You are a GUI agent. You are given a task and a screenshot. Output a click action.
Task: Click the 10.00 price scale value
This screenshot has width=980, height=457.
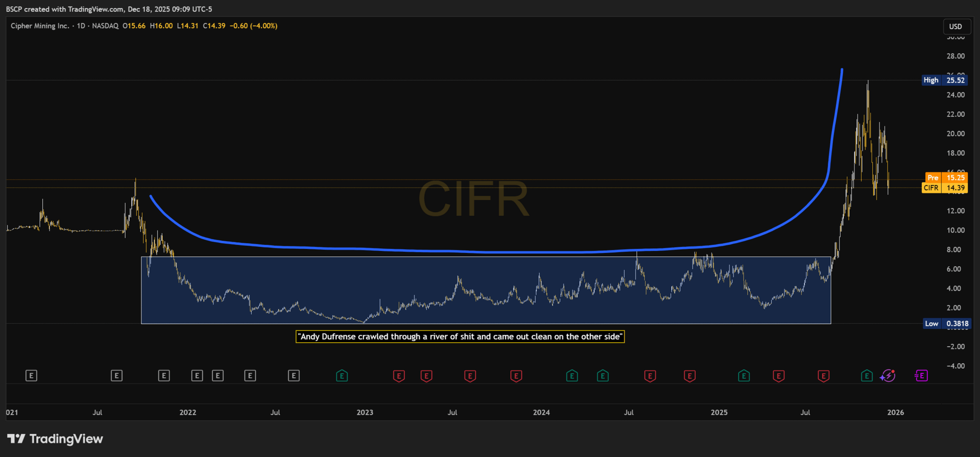pyautogui.click(x=955, y=230)
